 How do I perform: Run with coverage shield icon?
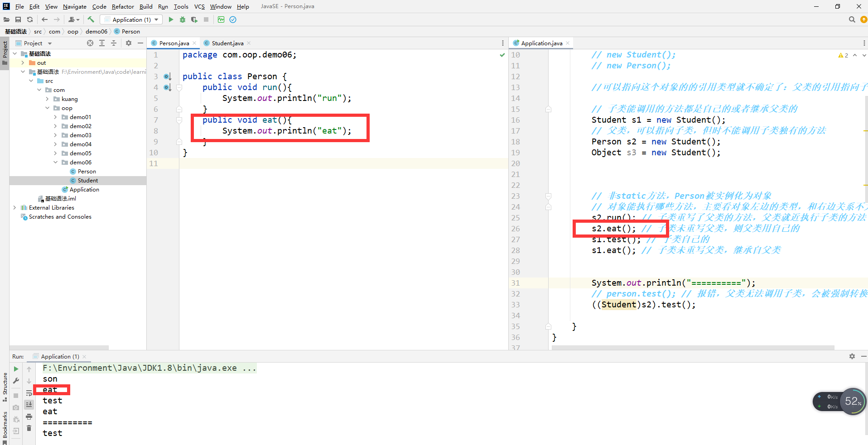click(x=194, y=19)
